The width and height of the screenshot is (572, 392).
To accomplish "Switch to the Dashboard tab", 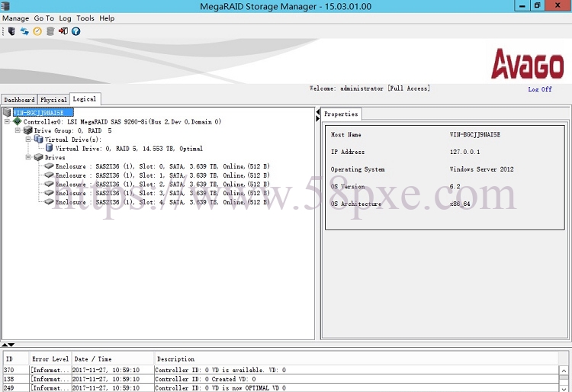I will (x=19, y=100).
